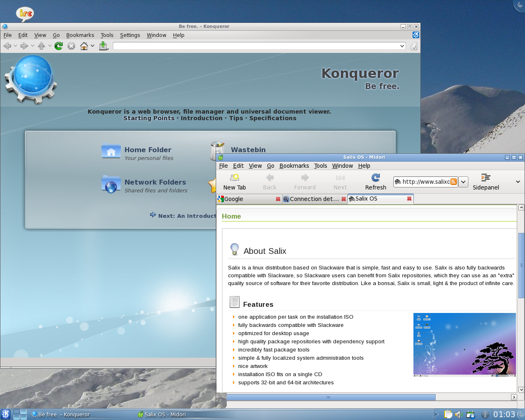
Task: Close the Google tab in Midori
Action: [278, 199]
